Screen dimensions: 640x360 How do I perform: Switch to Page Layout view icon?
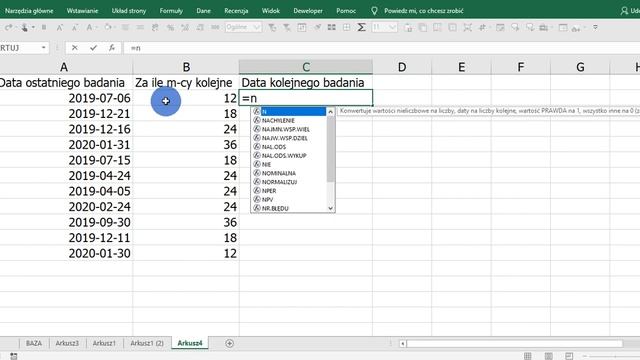pyautogui.click(x=549, y=356)
